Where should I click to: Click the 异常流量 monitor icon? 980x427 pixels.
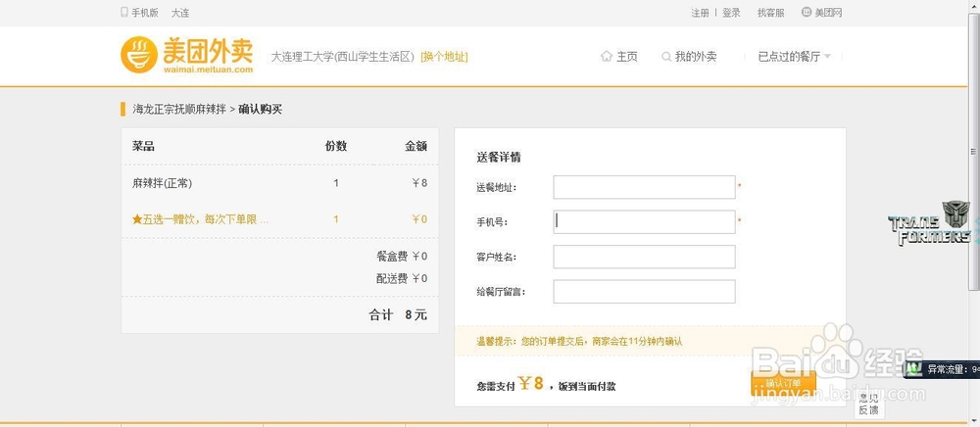click(914, 369)
